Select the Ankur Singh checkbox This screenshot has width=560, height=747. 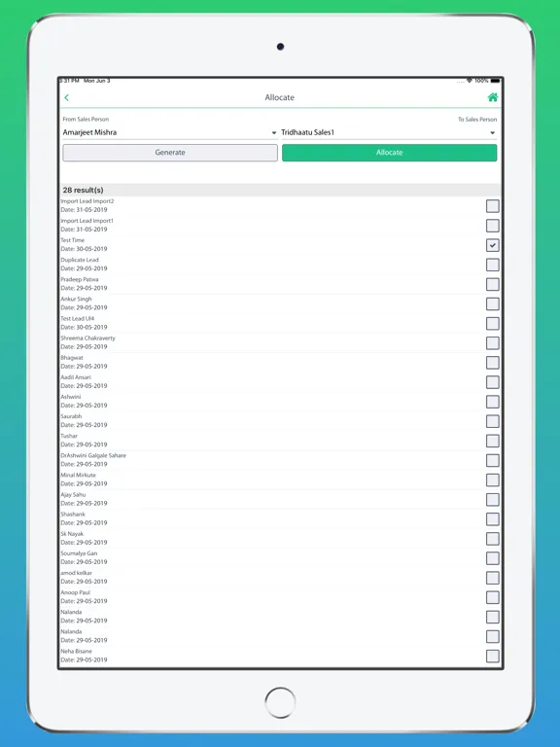[x=492, y=303]
